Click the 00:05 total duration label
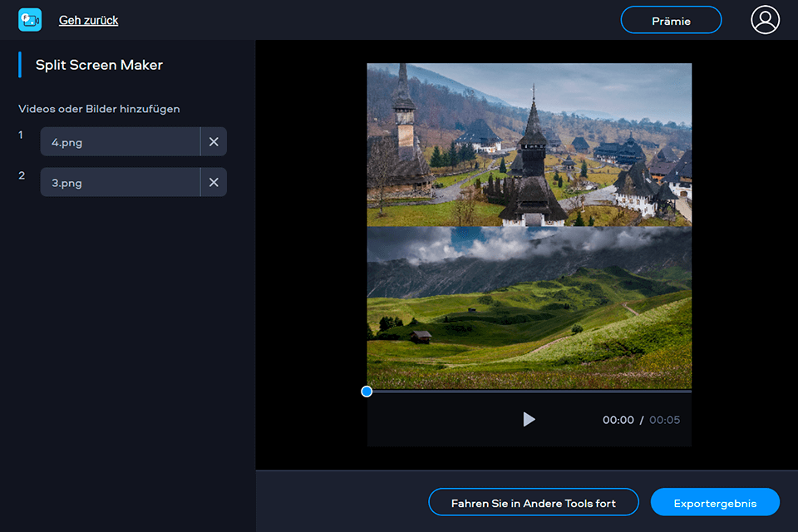 click(x=665, y=420)
